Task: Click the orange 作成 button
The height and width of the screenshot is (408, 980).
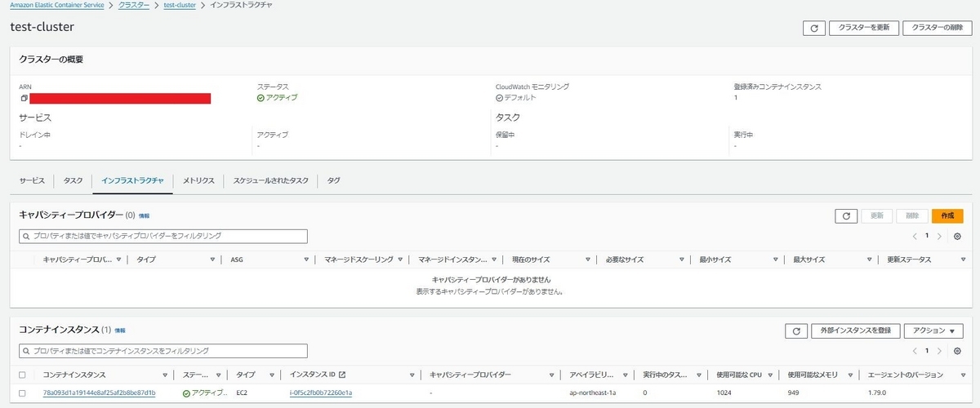Action: click(x=947, y=215)
